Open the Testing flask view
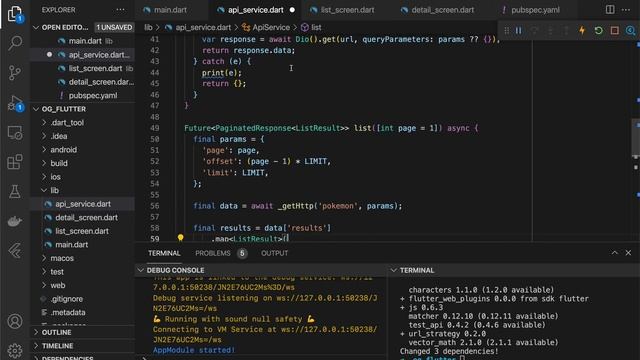Image resolution: width=640 pixels, height=360 pixels. click(15, 191)
